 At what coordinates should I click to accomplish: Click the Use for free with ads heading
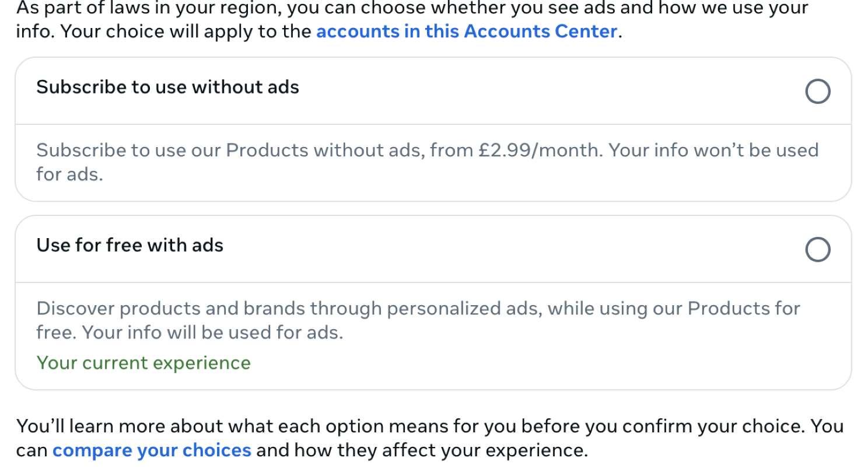click(x=129, y=246)
